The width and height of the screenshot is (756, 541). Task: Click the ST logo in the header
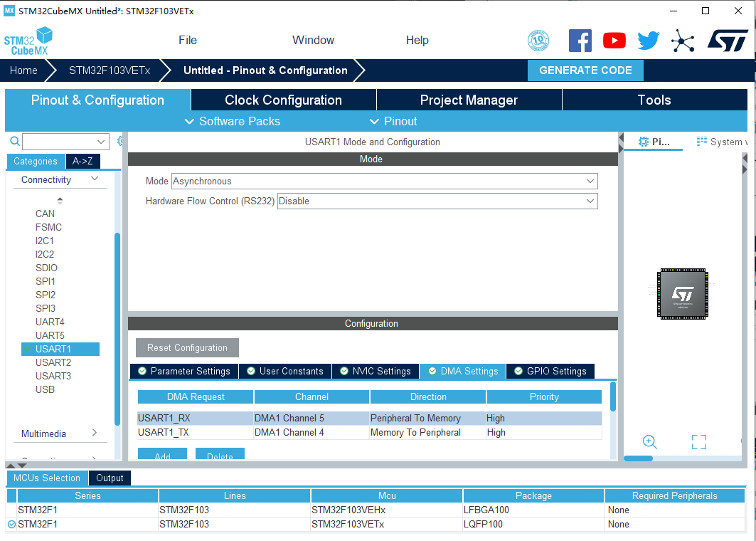click(x=728, y=41)
